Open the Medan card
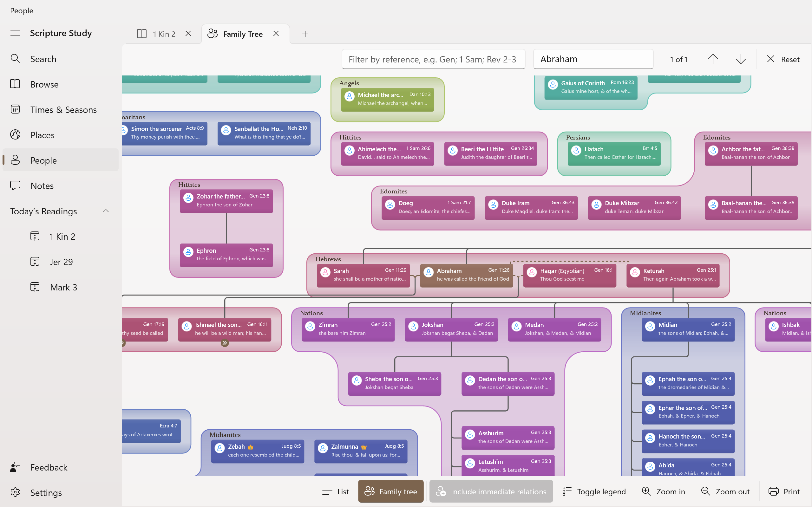 point(554,330)
